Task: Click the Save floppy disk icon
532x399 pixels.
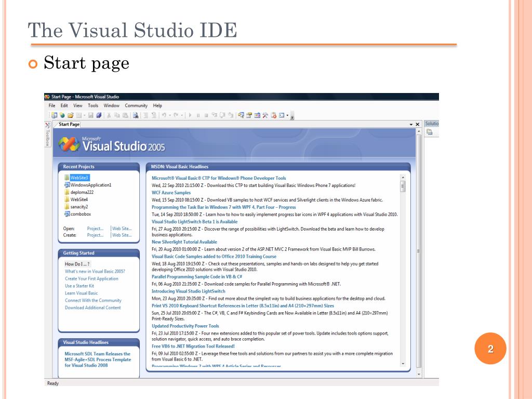Action: [90, 115]
